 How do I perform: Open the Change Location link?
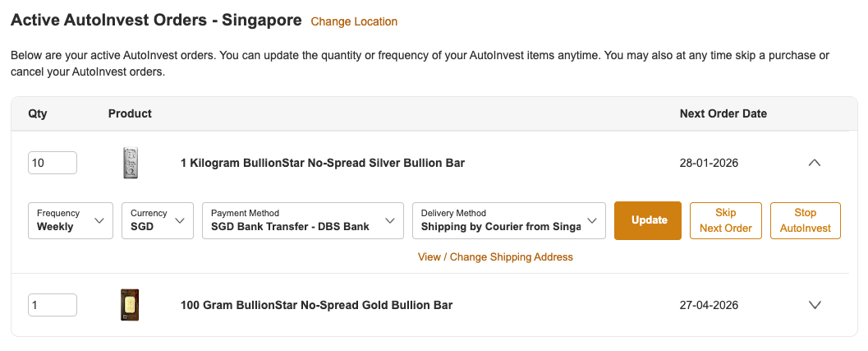click(354, 21)
